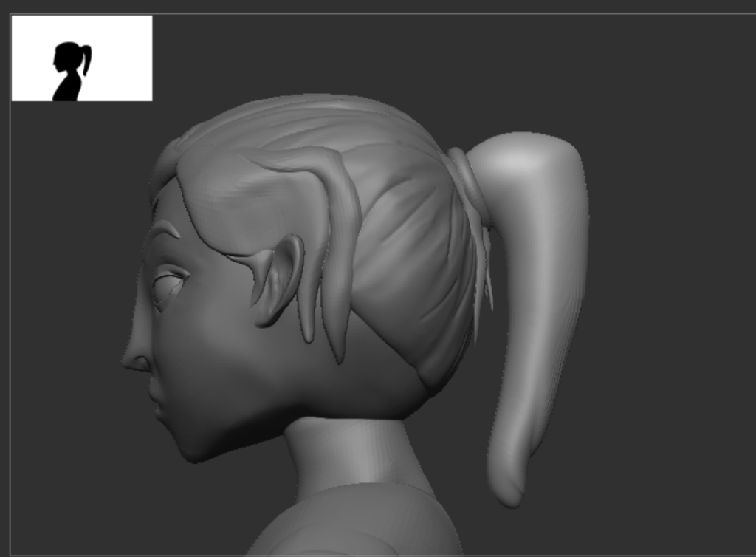Click the top of the ponytail
The image size is (756, 557).
point(524,159)
